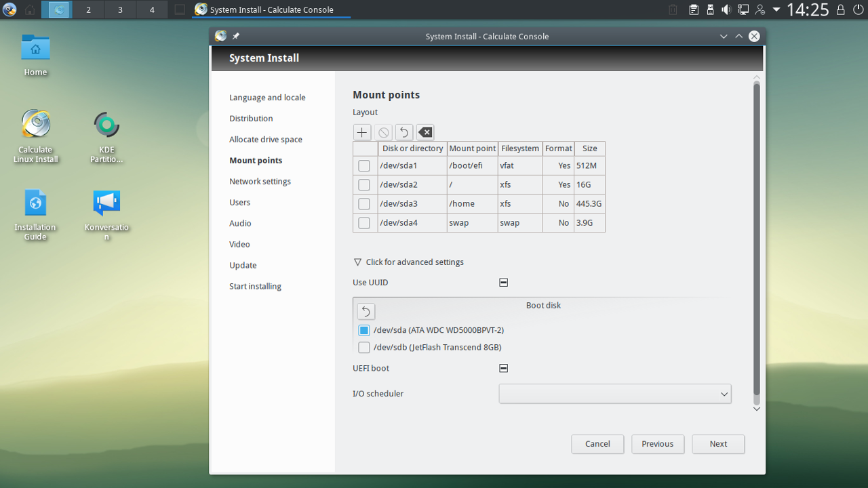Image resolution: width=868 pixels, height=488 pixels.
Task: Open the power/leave icon in panel
Action: point(858,9)
